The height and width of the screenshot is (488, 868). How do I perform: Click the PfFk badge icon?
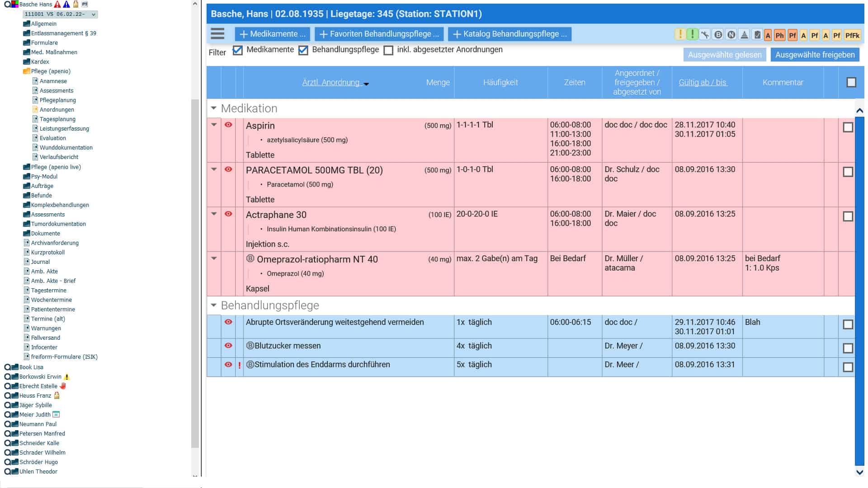coord(852,35)
